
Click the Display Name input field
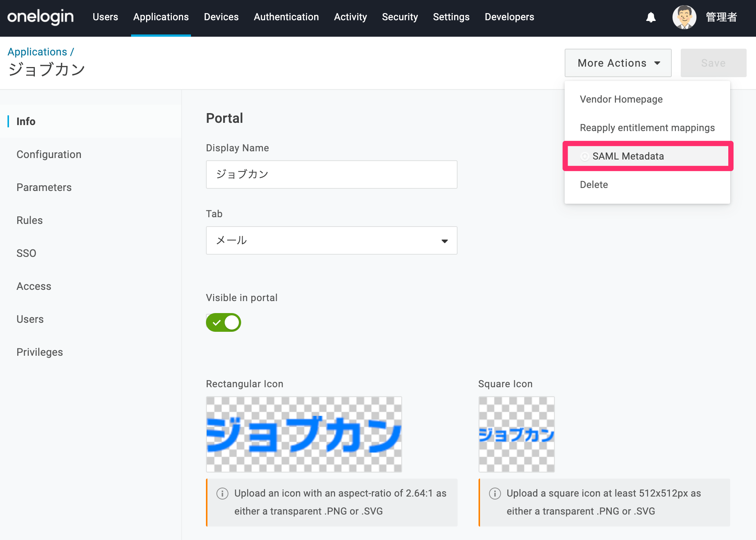click(x=331, y=175)
